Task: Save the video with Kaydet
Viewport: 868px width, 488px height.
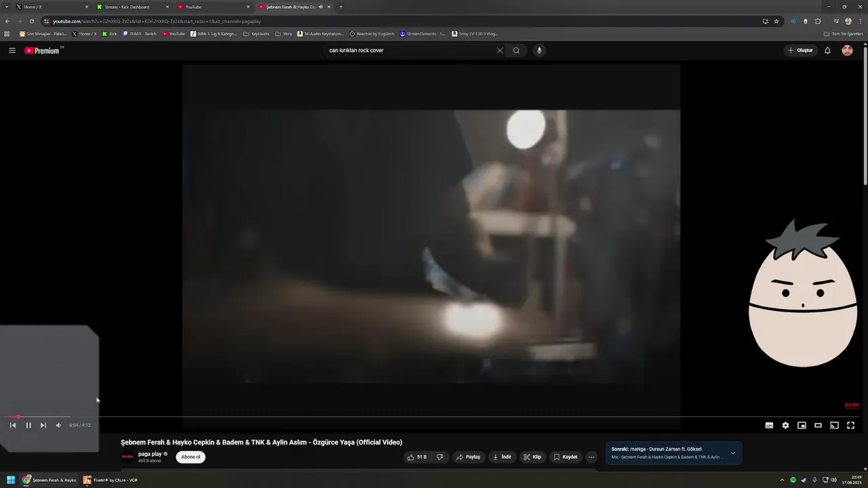Action: coord(566,457)
